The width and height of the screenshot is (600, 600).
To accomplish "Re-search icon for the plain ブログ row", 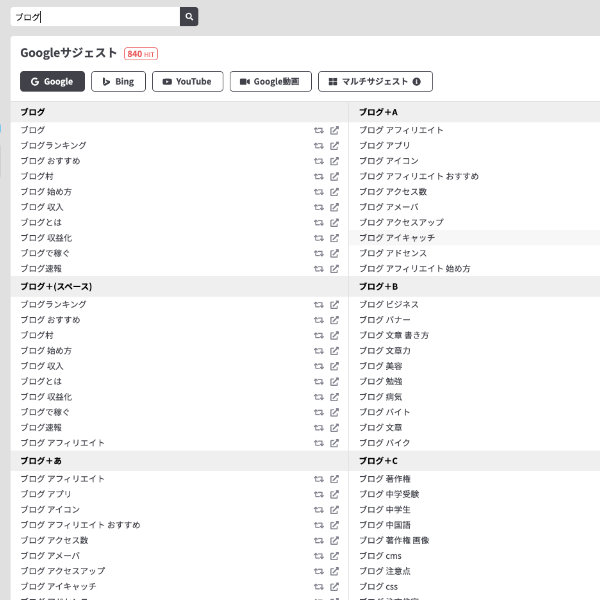I will tap(319, 130).
